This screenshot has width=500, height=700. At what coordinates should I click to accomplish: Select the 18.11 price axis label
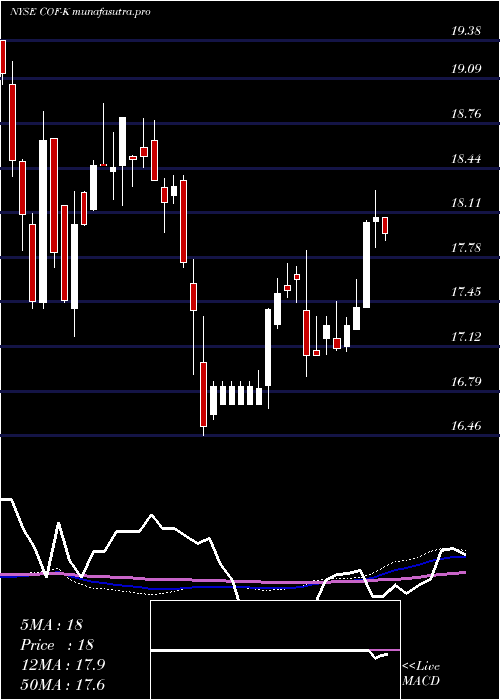click(x=466, y=203)
